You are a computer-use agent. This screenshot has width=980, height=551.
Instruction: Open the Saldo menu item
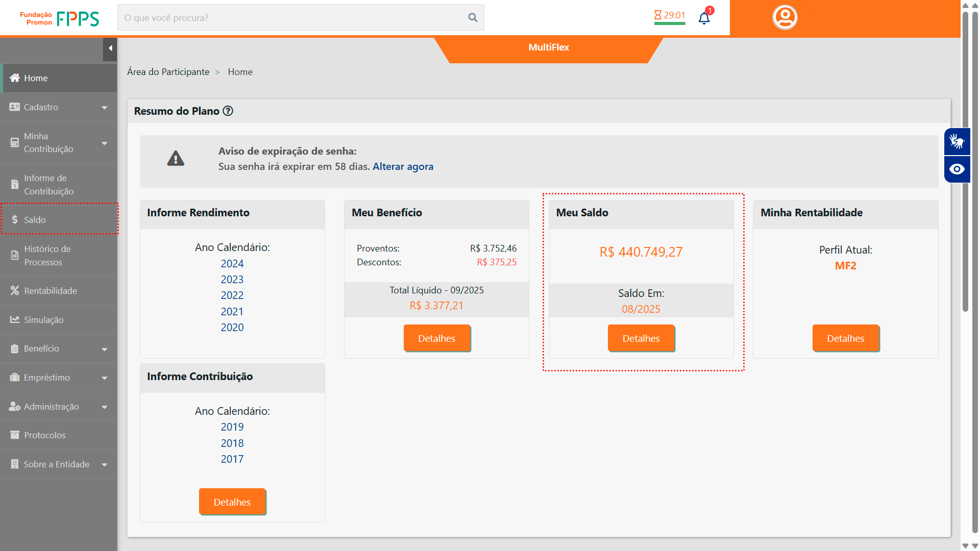click(35, 220)
